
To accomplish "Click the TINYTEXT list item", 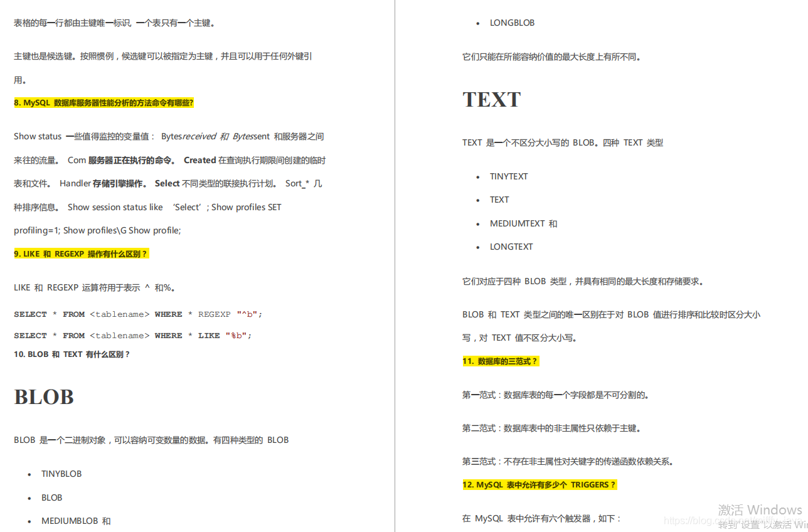I will [509, 177].
